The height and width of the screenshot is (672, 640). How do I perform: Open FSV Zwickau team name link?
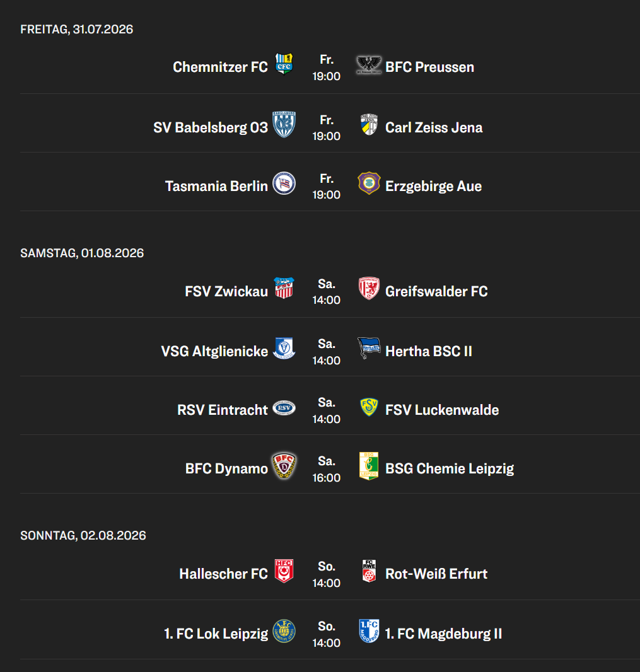(226, 291)
